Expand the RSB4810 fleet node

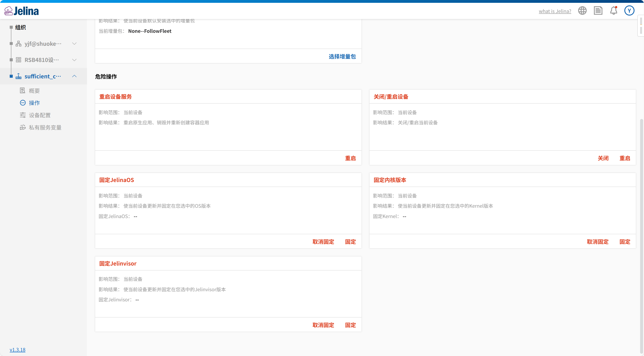(74, 60)
